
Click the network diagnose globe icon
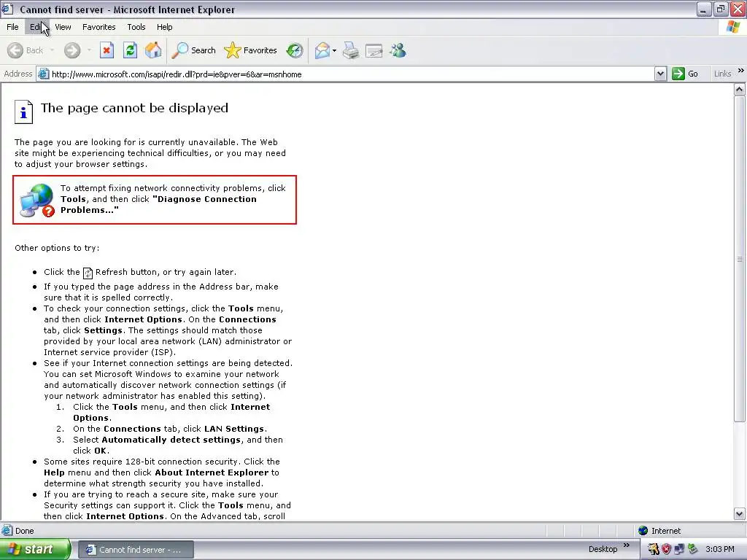pyautogui.click(x=36, y=201)
